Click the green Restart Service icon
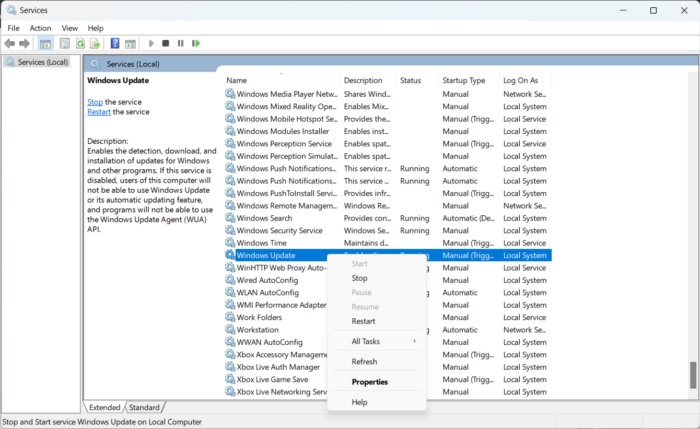Image resolution: width=700 pixels, height=429 pixels. [196, 44]
